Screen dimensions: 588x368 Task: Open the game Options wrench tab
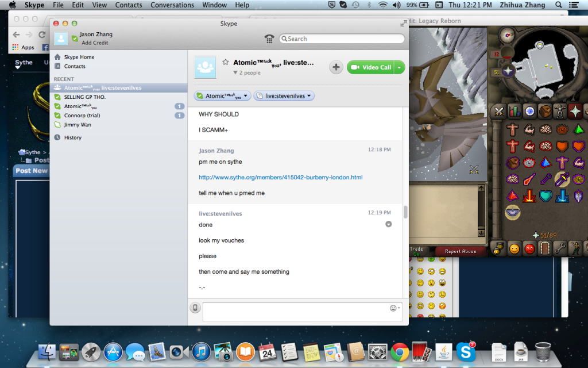tap(560, 248)
